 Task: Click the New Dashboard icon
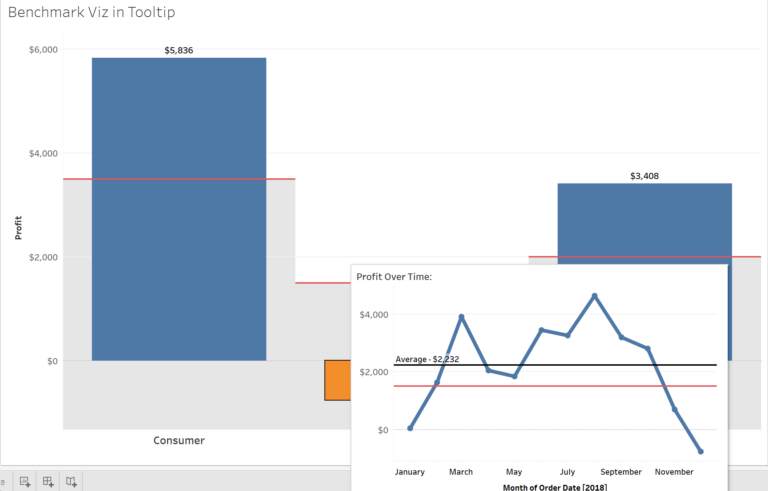click(48, 481)
